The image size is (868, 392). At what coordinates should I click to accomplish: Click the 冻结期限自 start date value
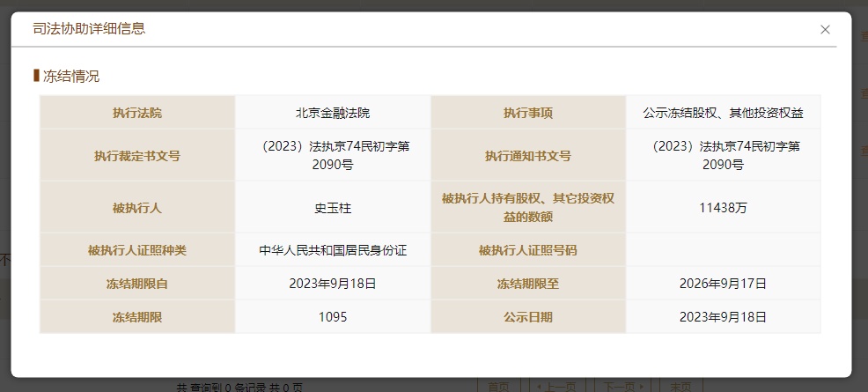pos(333,284)
